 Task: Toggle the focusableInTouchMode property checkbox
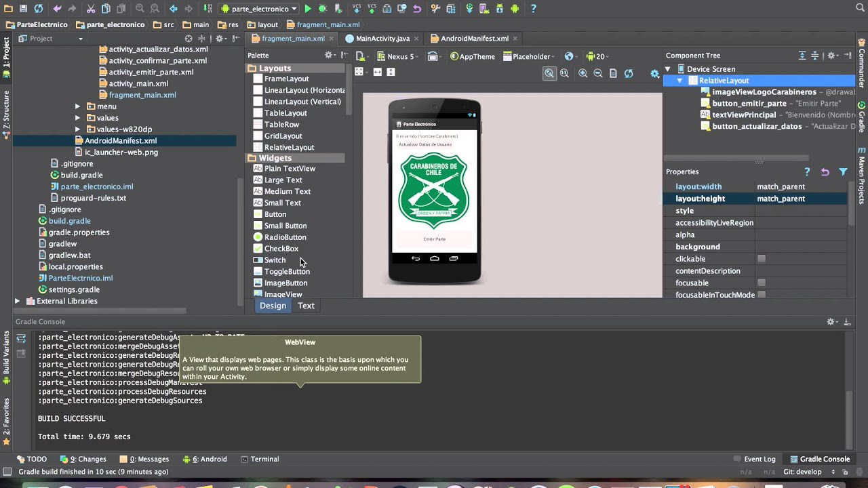[762, 295]
